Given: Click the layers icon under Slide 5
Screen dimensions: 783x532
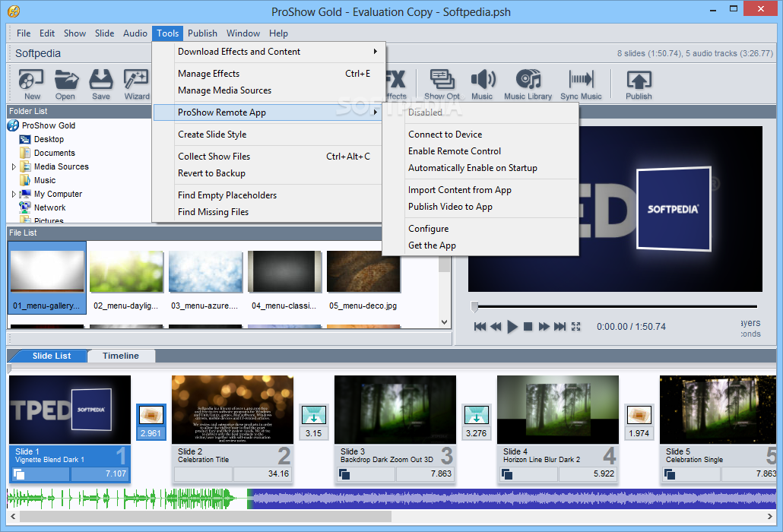Looking at the screenshot, I should [x=670, y=474].
